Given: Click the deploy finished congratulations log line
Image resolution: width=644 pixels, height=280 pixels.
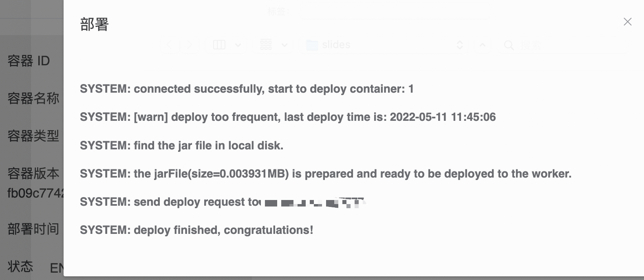Looking at the screenshot, I should click(196, 230).
